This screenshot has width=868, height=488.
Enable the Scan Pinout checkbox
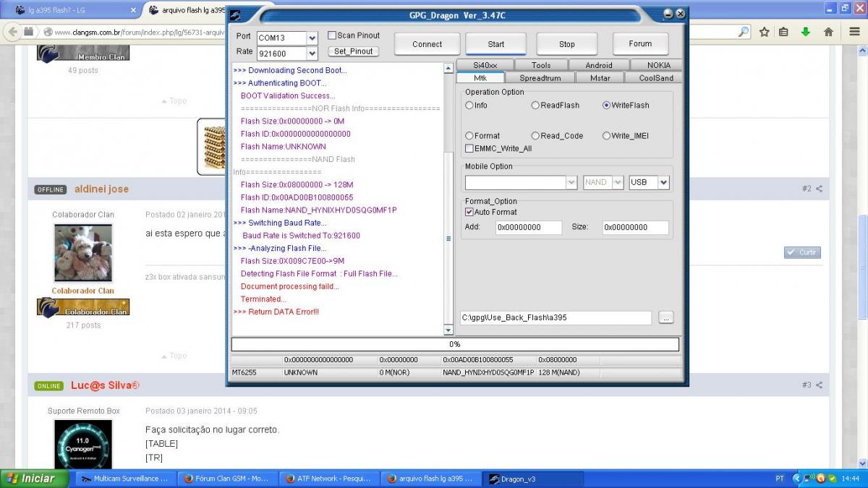(x=332, y=35)
